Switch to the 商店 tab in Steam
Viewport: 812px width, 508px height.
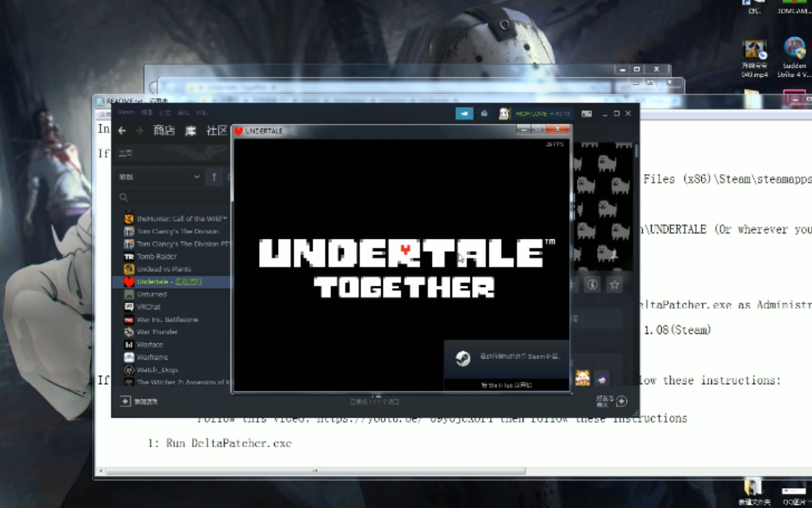pos(165,131)
